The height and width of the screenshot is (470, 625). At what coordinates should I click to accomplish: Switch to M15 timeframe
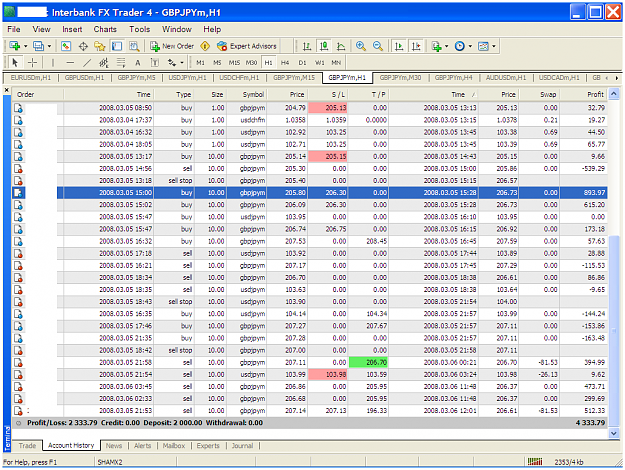(x=234, y=63)
